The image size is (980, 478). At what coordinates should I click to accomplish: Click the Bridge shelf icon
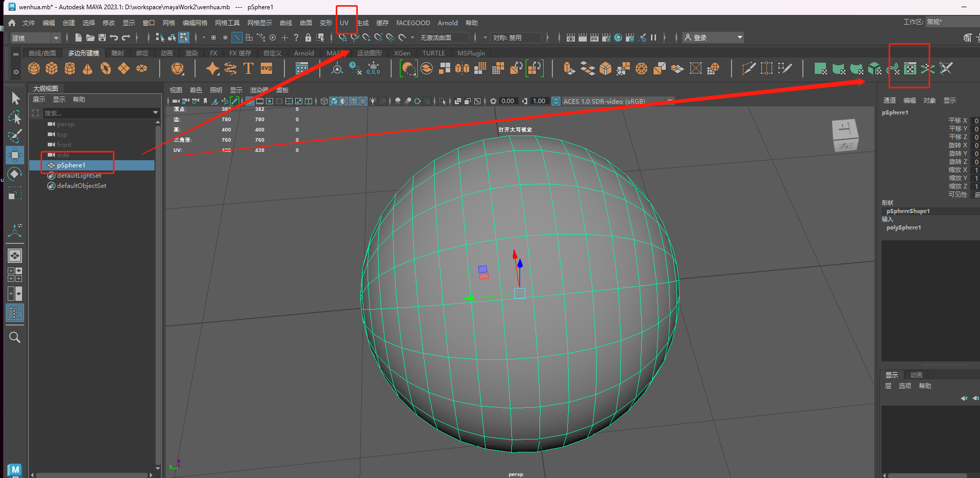(587, 68)
